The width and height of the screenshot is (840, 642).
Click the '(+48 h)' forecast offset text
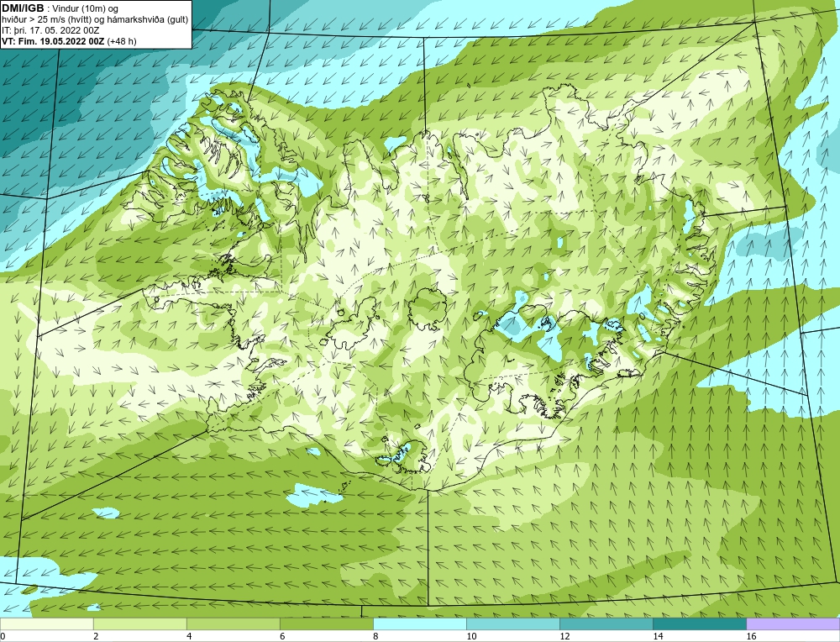pos(122,41)
